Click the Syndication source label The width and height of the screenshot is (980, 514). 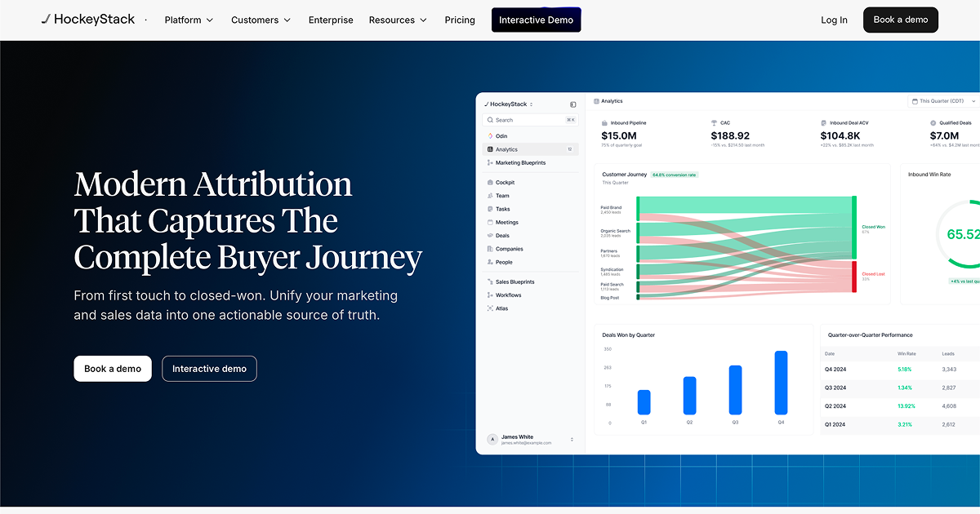612,269
